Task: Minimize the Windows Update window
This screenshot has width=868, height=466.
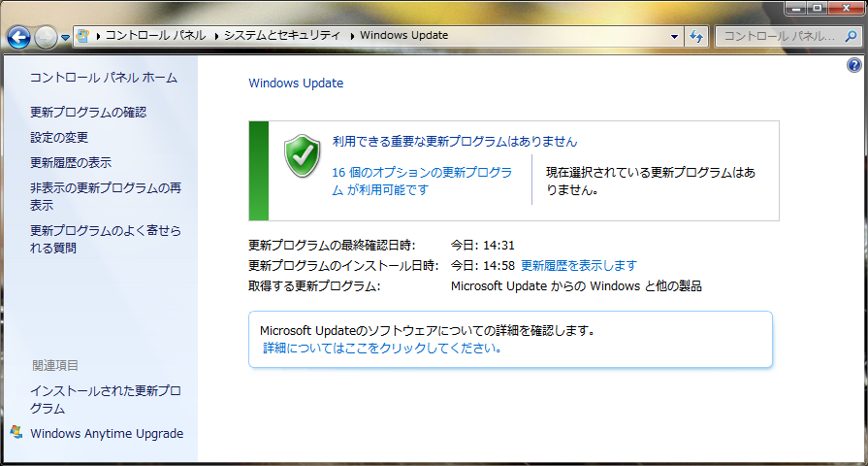Action: 796,8
